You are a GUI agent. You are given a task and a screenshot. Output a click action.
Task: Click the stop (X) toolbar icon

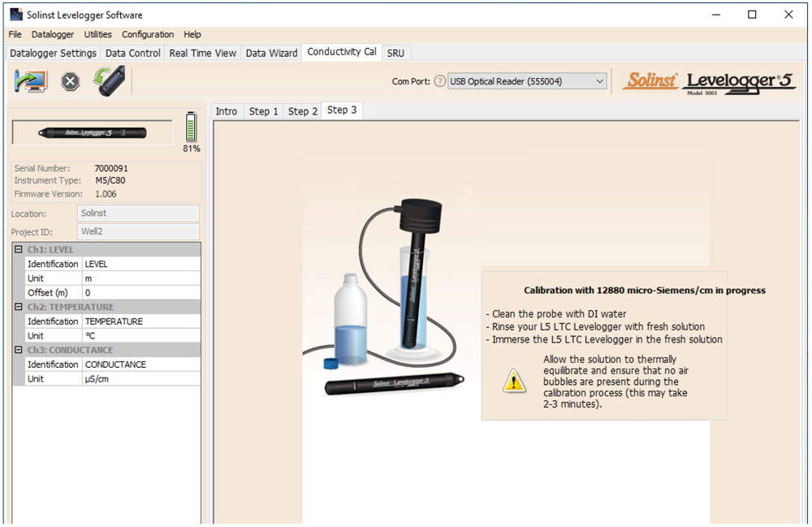click(71, 81)
